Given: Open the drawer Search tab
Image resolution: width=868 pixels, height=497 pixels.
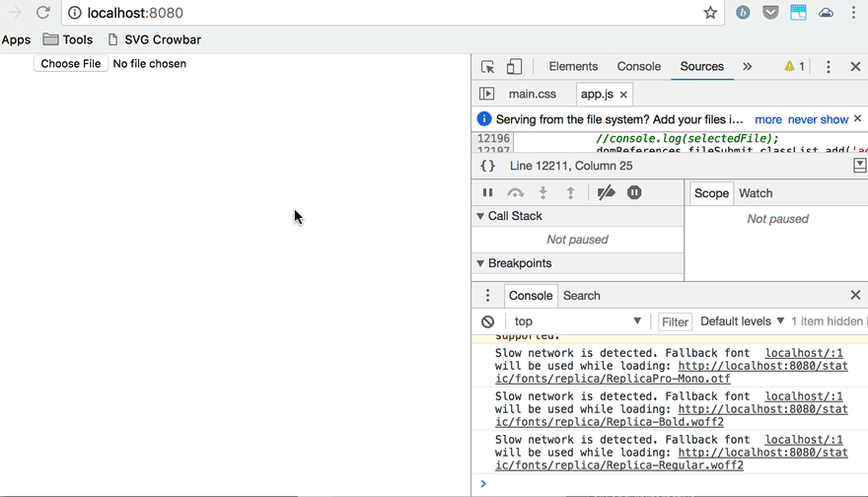Looking at the screenshot, I should click(x=582, y=296).
